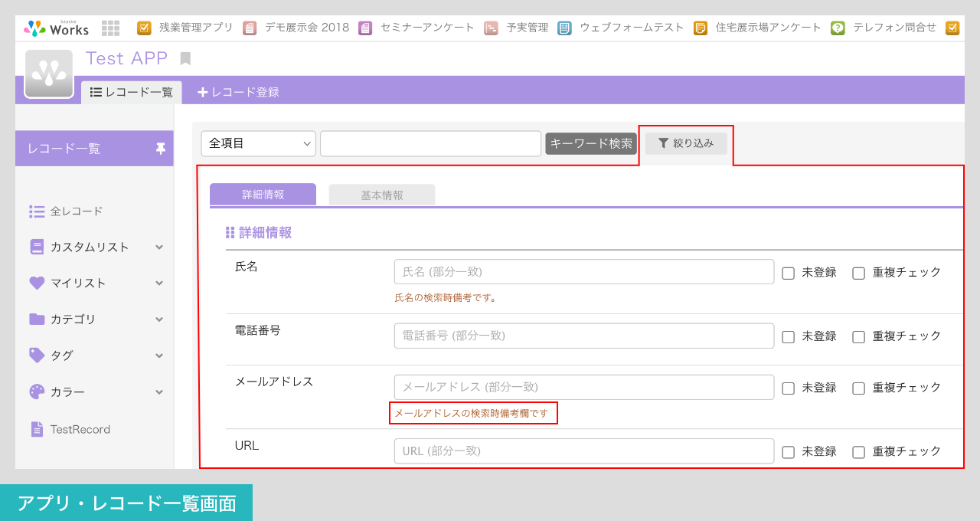The image size is (980, 521).
Task: Click the 電話番号 (部分一致) input field
Action: coord(584,336)
